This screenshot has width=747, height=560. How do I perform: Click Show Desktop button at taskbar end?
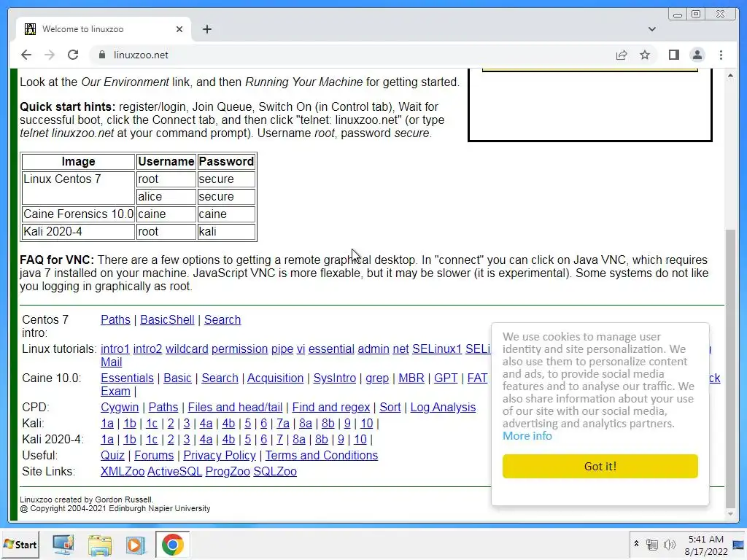(739, 544)
